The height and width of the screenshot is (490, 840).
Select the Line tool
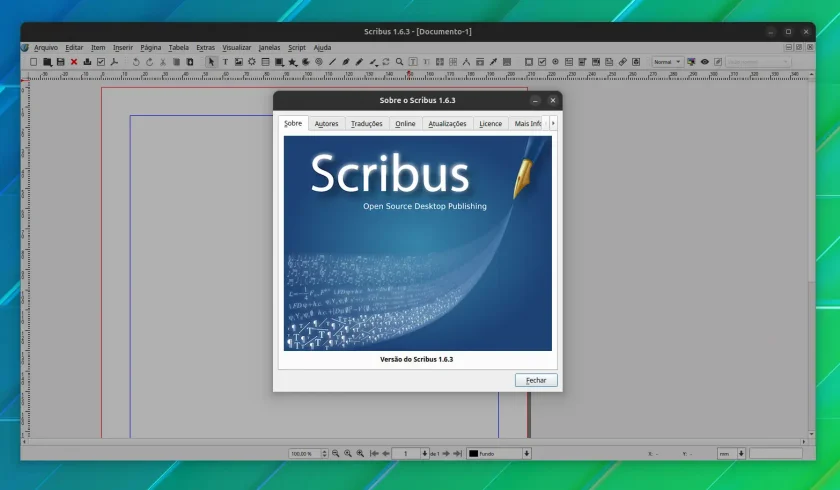pyautogui.click(x=332, y=62)
